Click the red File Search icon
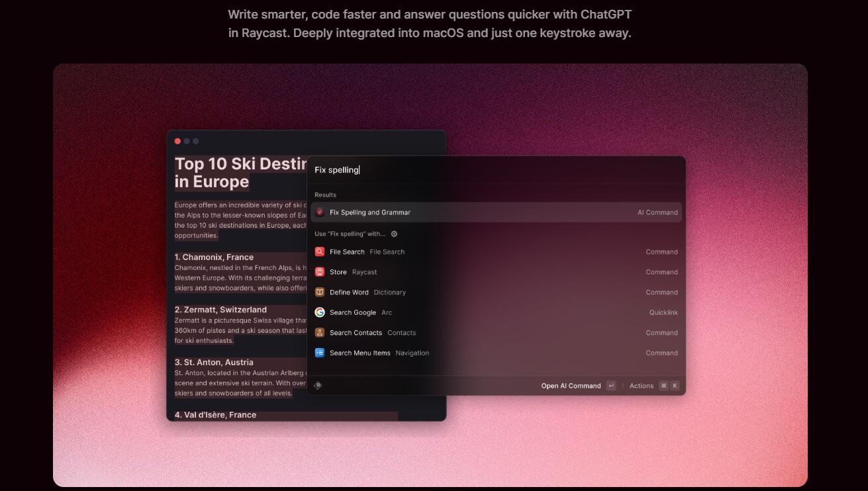 point(320,252)
